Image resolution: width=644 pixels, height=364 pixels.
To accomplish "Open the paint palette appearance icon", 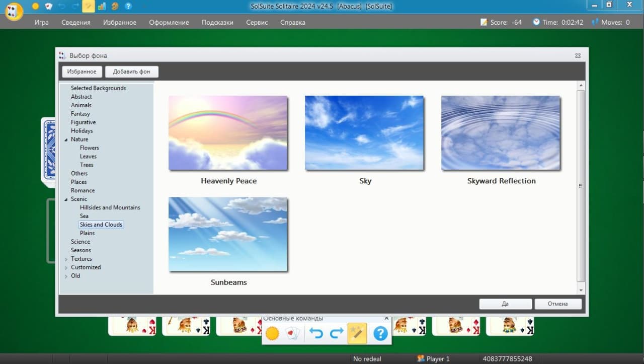I will tap(115, 6).
